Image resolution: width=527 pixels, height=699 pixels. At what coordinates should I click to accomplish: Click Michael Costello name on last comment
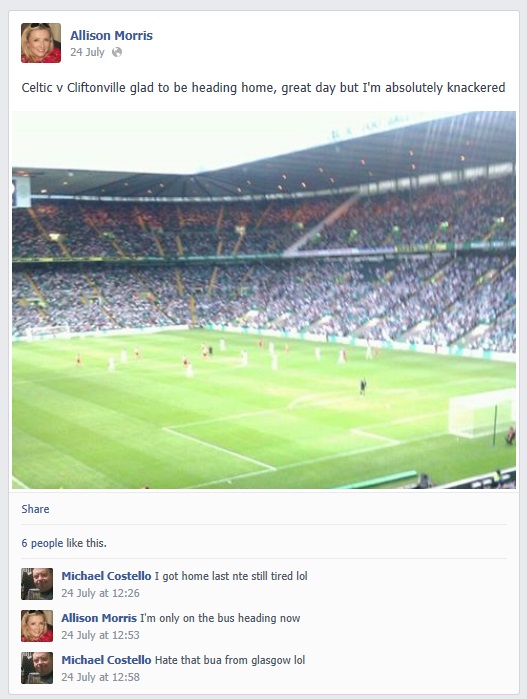[x=106, y=660]
